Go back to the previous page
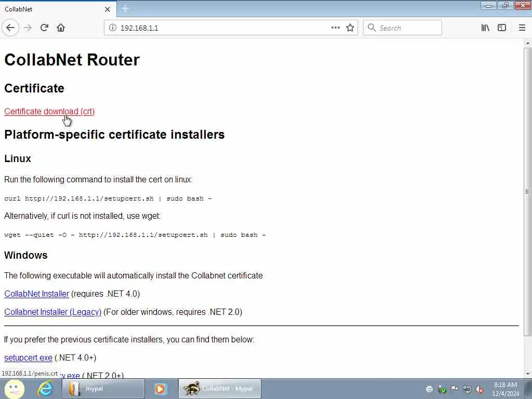This screenshot has width=532, height=399. click(10, 28)
